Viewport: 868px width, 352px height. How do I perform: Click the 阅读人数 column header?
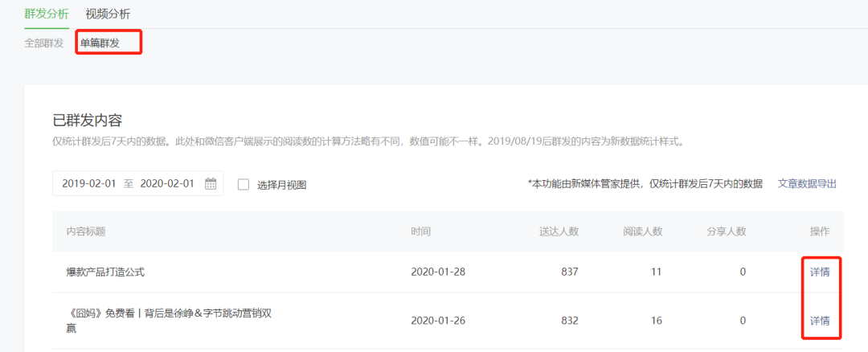click(x=642, y=231)
